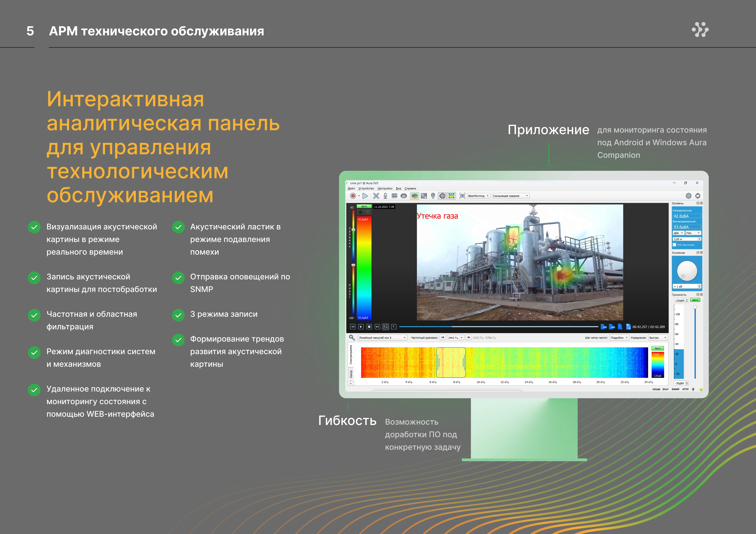Image resolution: width=756 pixels, height=534 pixels.
Task: Click the disc-shaped icon in toolbar
Action: tap(404, 196)
